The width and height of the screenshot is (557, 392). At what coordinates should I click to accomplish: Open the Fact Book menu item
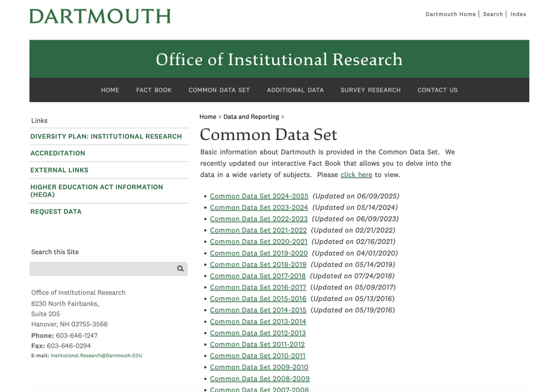[154, 90]
